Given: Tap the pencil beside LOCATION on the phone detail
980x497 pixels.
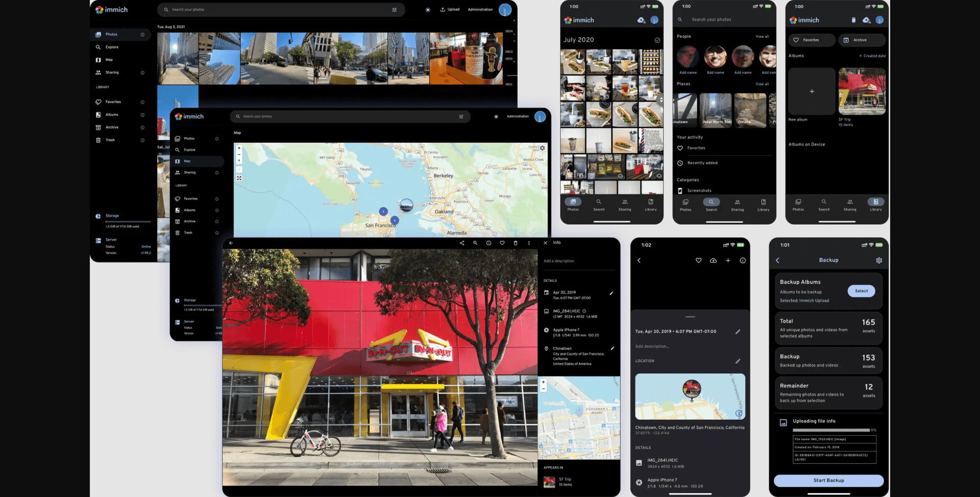Looking at the screenshot, I should point(738,361).
